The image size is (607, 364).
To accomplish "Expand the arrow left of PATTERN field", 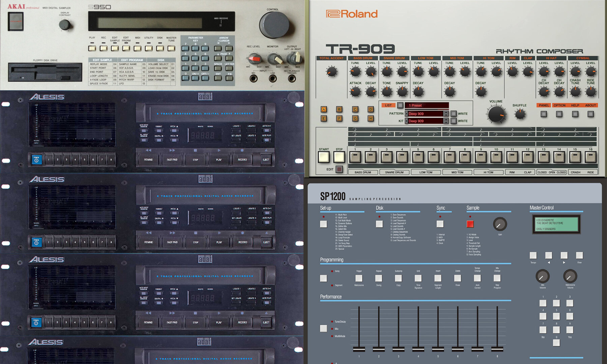I will click(x=406, y=114).
